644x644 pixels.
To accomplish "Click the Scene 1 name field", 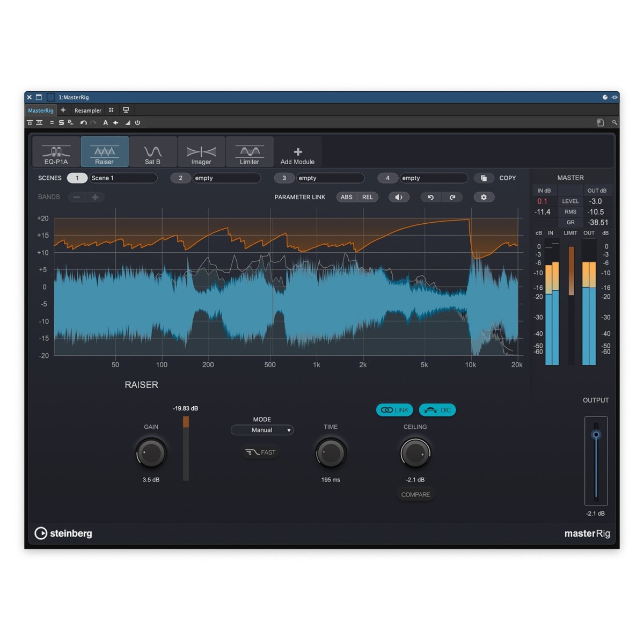I will coord(123,178).
